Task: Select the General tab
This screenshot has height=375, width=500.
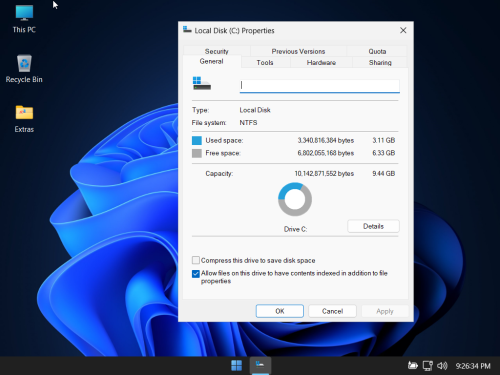Action: coord(211,61)
